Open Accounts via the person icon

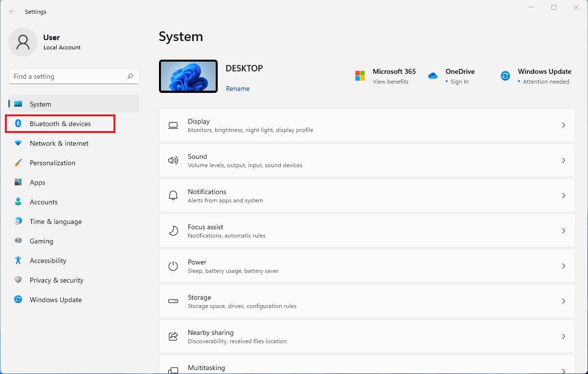point(18,202)
